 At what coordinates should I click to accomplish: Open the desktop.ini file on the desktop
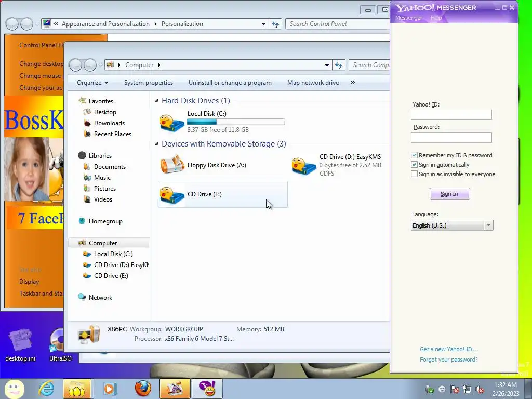(x=20, y=345)
